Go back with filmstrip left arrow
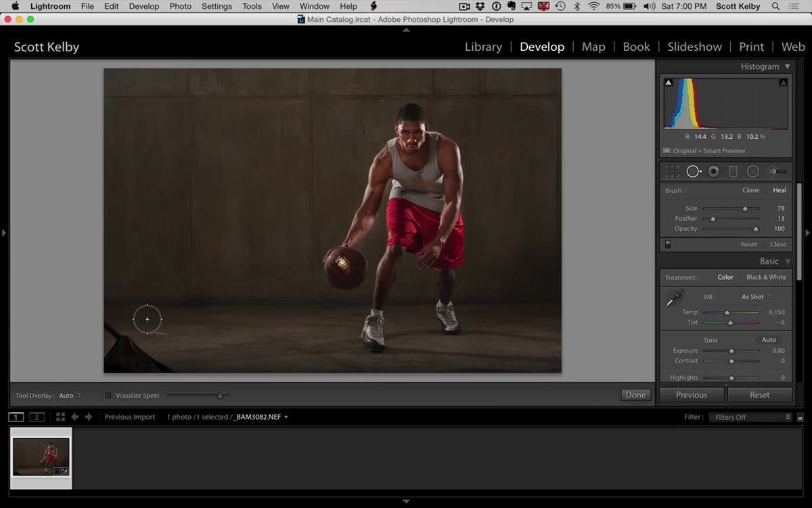The image size is (812, 508). pos(75,417)
